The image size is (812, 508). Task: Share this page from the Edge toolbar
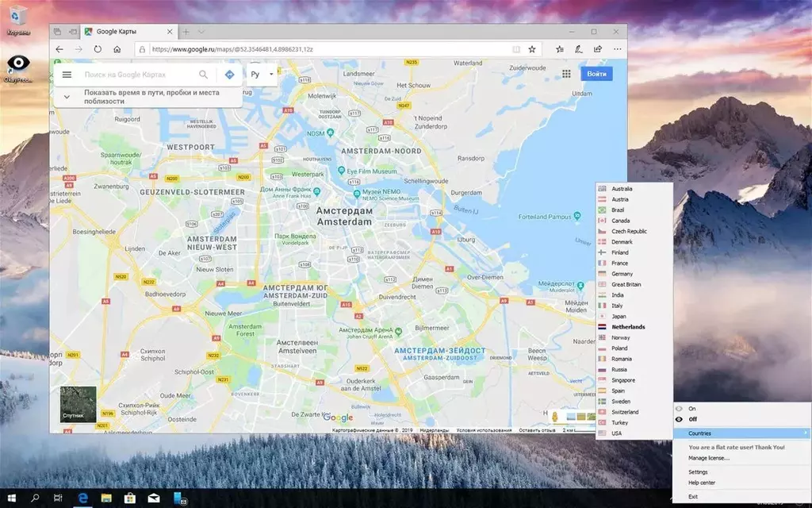(x=598, y=49)
